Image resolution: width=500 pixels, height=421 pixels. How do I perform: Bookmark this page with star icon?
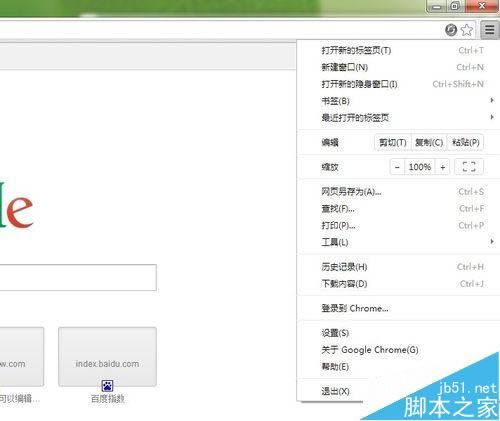467,30
